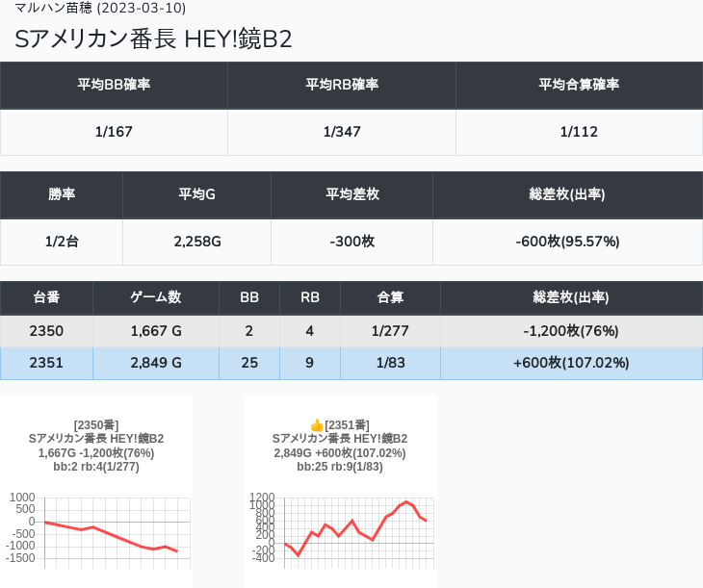Click the thumbs-up icon above the 2351 chart

[x=317, y=424]
